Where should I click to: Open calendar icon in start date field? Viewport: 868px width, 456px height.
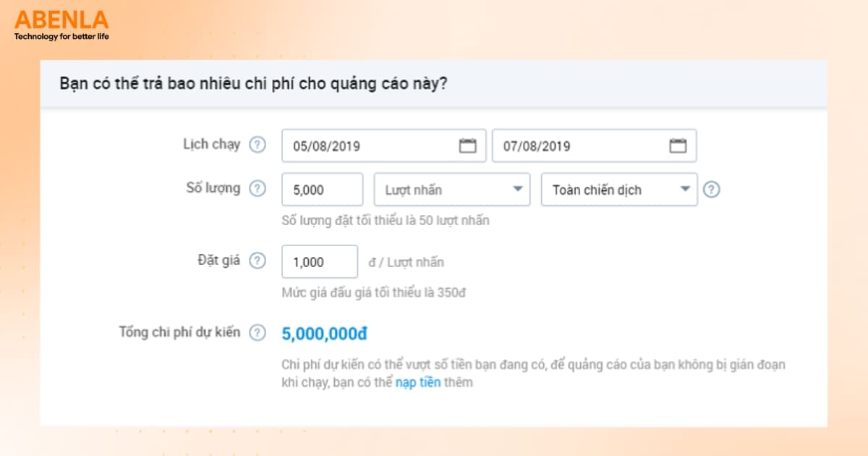[x=468, y=145]
